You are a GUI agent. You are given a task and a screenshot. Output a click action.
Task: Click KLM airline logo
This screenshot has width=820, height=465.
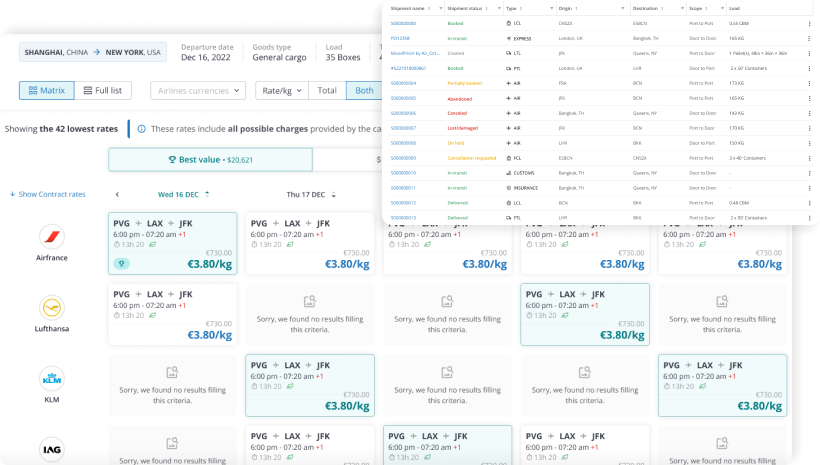pos(52,379)
